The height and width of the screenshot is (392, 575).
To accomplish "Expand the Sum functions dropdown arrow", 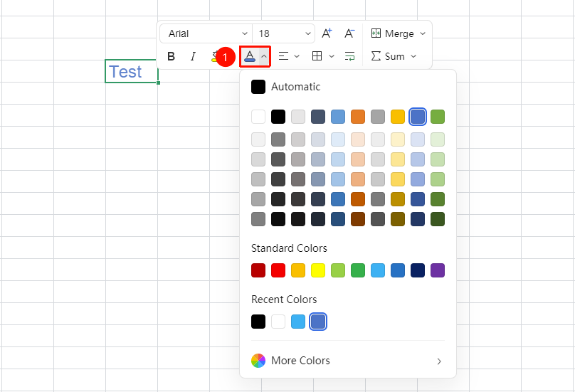I will (413, 56).
